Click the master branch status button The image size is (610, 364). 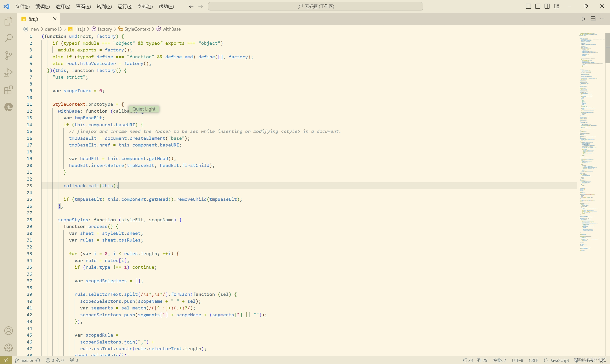point(24,360)
